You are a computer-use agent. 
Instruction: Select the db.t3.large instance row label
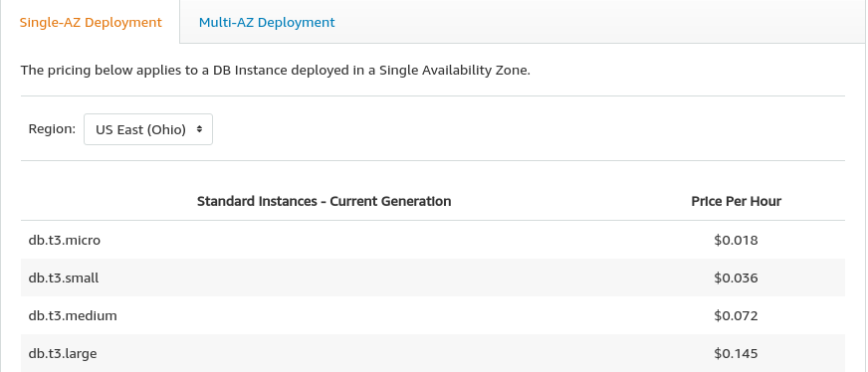(63, 353)
